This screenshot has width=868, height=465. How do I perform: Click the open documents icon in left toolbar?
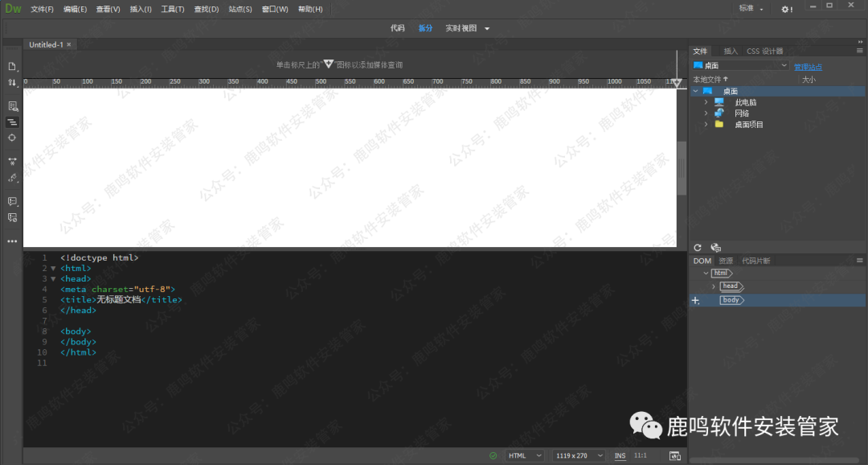point(12,66)
